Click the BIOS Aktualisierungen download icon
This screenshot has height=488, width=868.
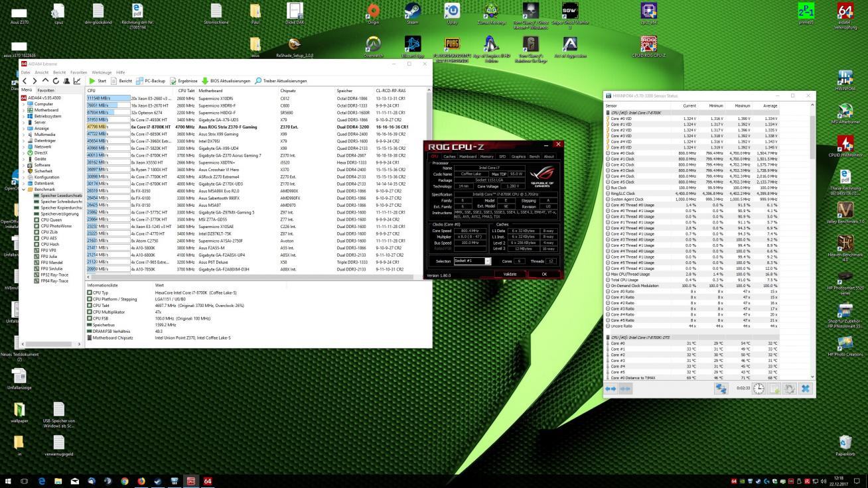[205, 81]
